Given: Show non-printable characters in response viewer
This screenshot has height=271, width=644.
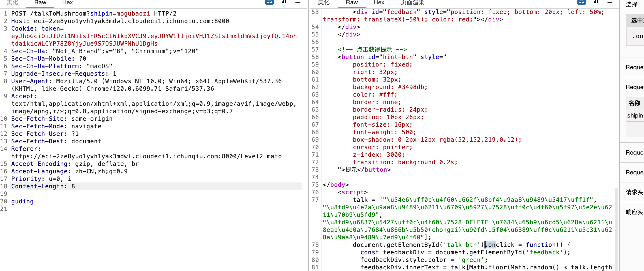Looking at the screenshot, I should pyautogui.click(x=596, y=2).
